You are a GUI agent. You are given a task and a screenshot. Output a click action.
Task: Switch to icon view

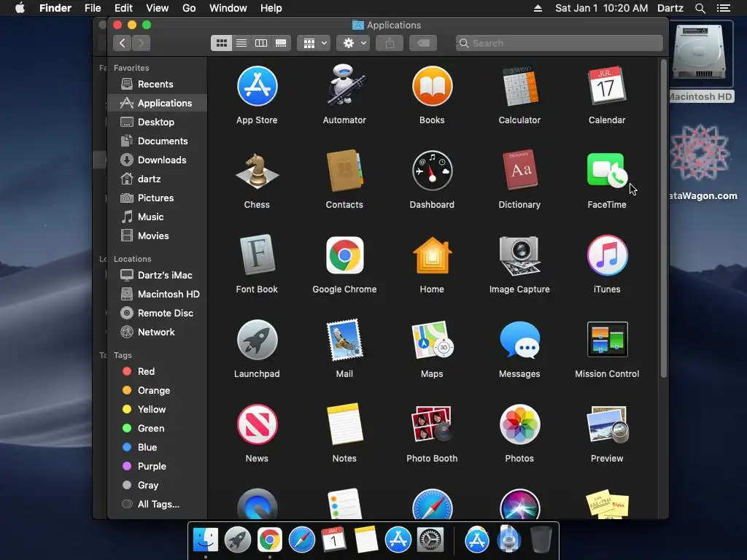(222, 43)
